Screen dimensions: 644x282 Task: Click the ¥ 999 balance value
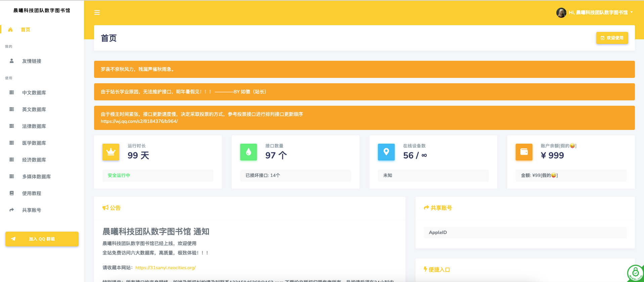click(x=552, y=155)
